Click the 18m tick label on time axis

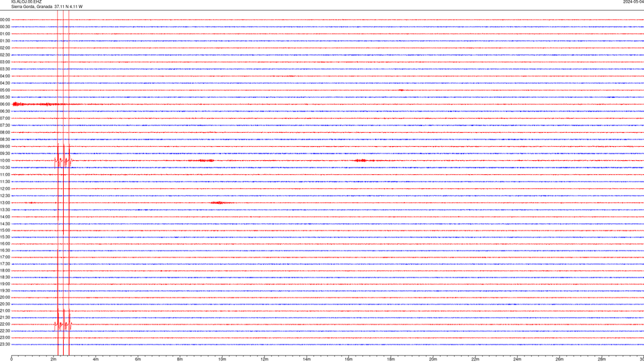391,359
